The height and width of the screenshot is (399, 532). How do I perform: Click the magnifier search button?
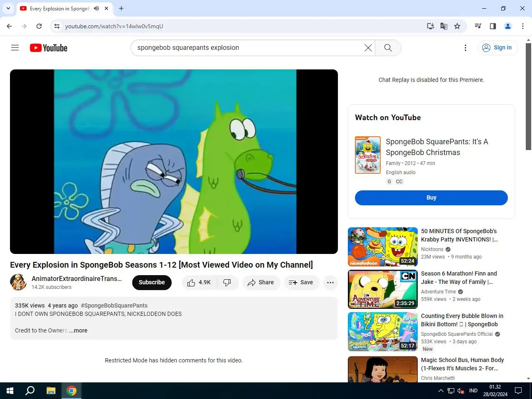click(388, 48)
